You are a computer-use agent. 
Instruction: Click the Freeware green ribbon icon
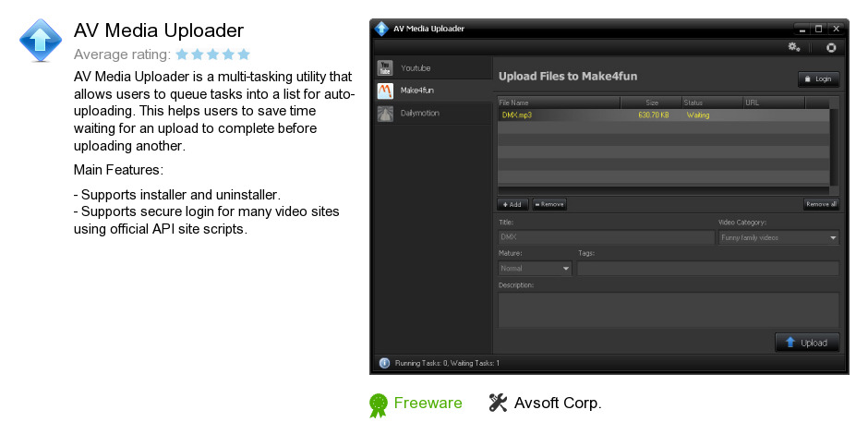point(378,405)
